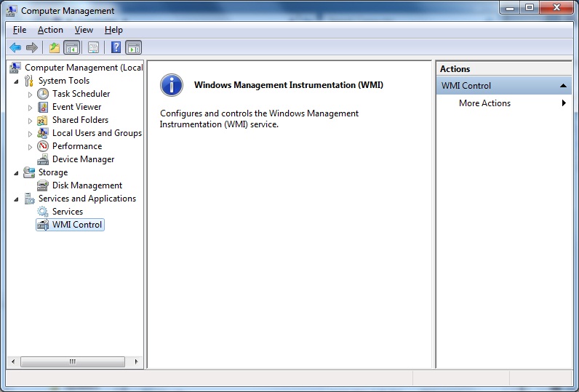This screenshot has width=579, height=392.
Task: Open Services in the tree
Action: point(68,212)
